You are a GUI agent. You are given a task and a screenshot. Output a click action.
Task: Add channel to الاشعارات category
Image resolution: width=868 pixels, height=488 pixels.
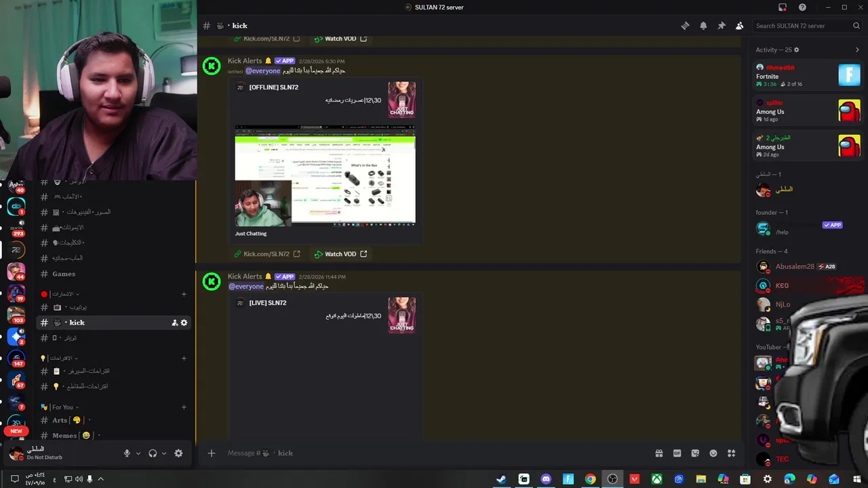tap(184, 294)
